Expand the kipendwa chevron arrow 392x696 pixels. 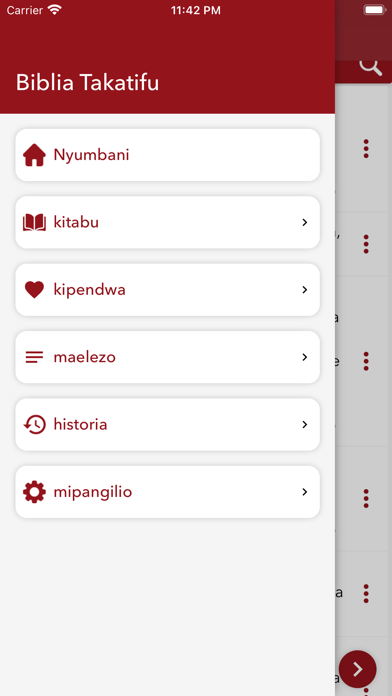pyautogui.click(x=305, y=290)
